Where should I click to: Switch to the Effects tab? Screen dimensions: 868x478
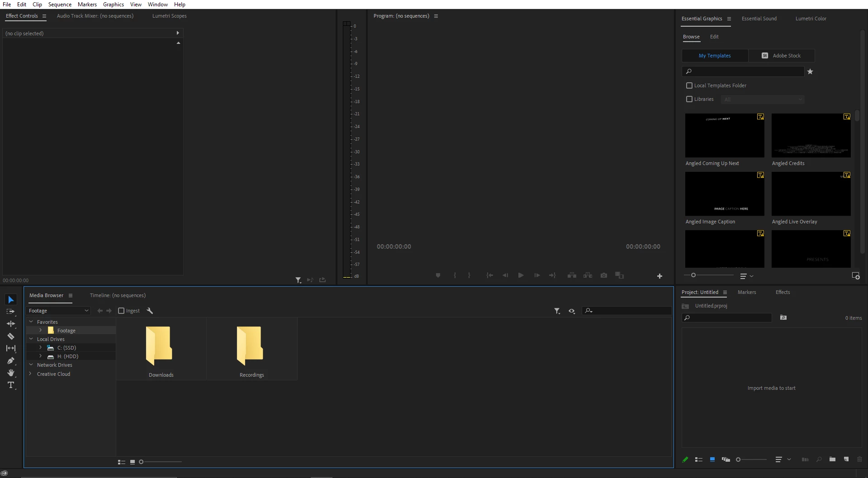click(783, 292)
